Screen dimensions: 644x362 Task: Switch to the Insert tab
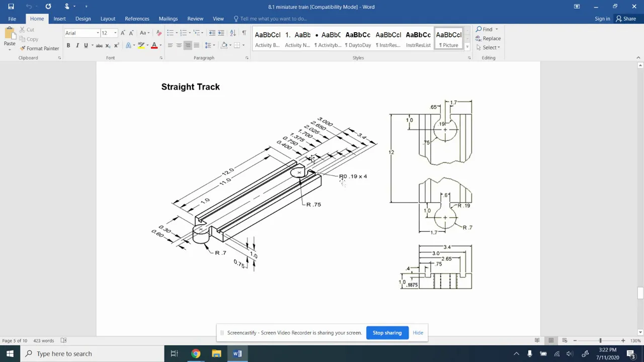59,19
